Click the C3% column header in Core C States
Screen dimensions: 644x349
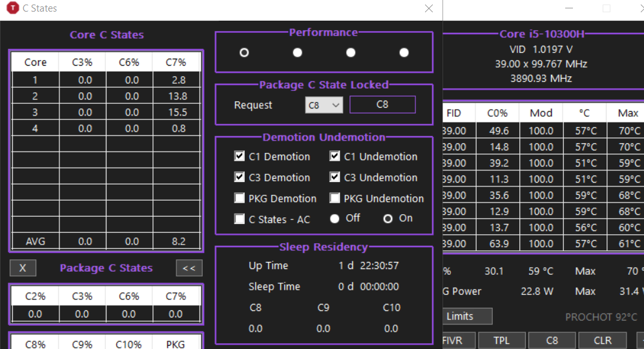82,63
